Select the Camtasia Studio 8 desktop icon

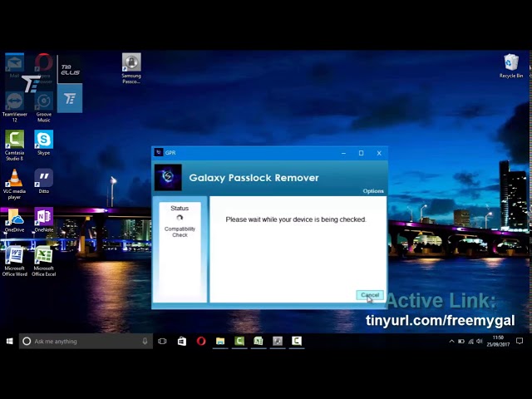14,145
